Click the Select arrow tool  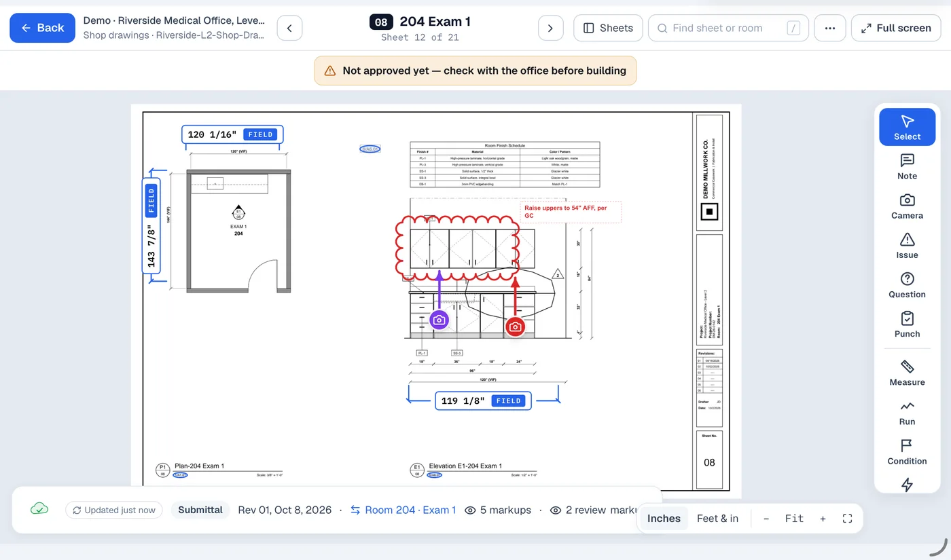907,127
